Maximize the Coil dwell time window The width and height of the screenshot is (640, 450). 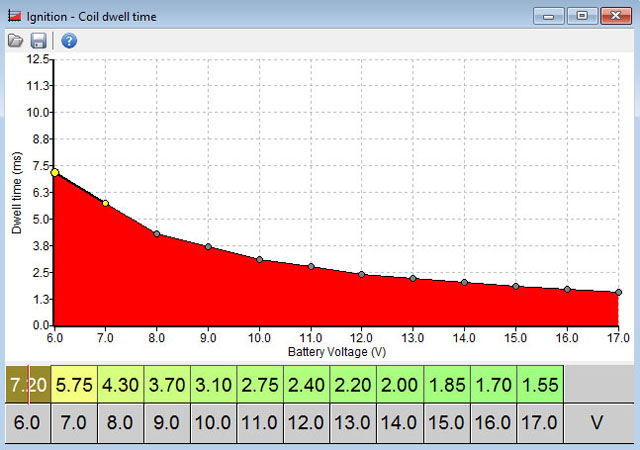pos(583,15)
